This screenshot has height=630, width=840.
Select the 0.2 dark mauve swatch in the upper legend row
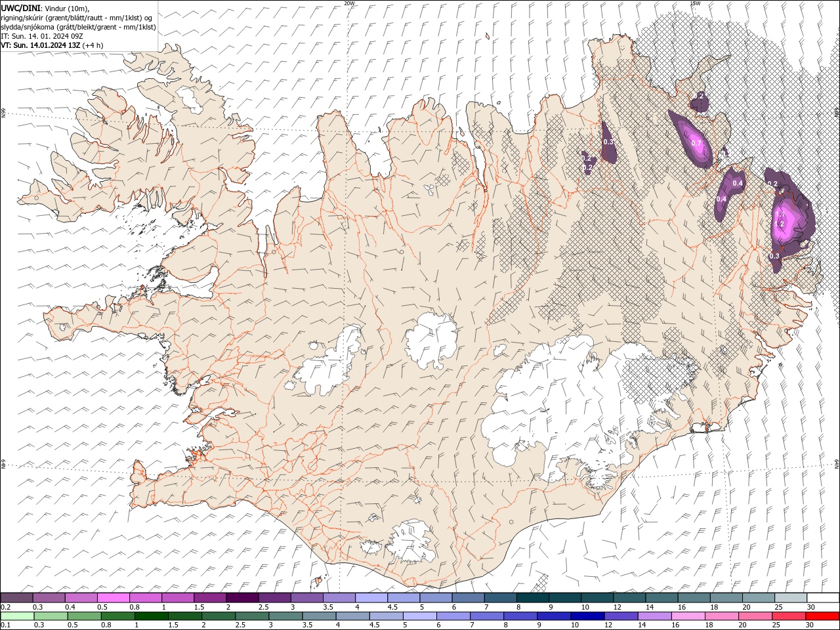click(x=16, y=598)
